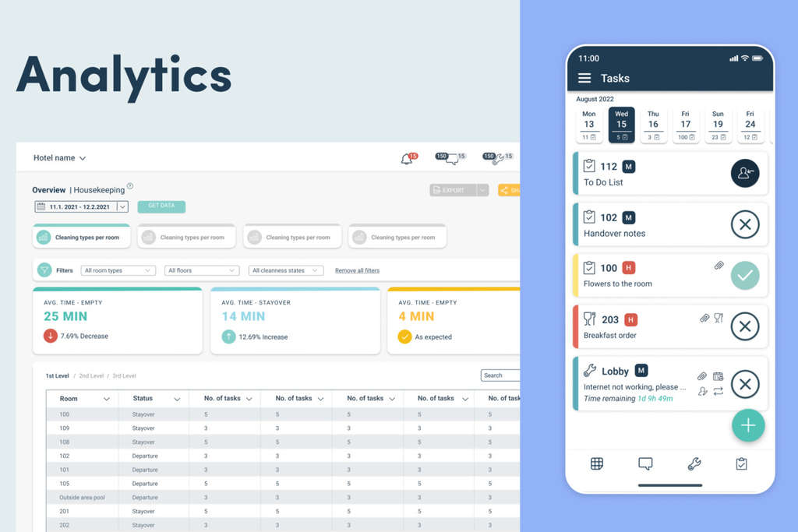Click the Remove all filters link
This screenshot has width=798, height=532.
coord(357,270)
